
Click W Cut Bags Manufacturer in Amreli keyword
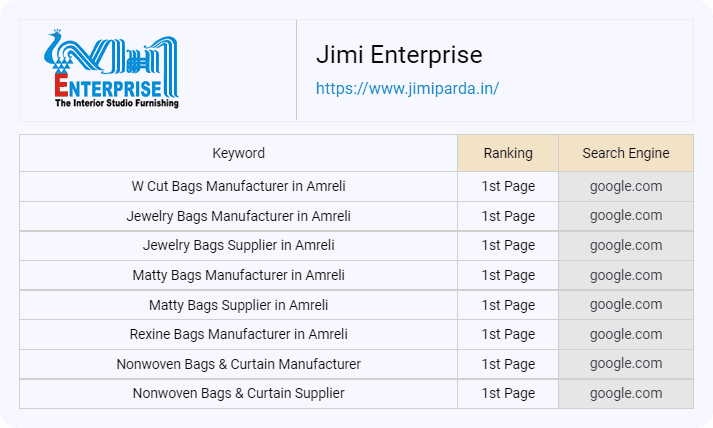(238, 186)
